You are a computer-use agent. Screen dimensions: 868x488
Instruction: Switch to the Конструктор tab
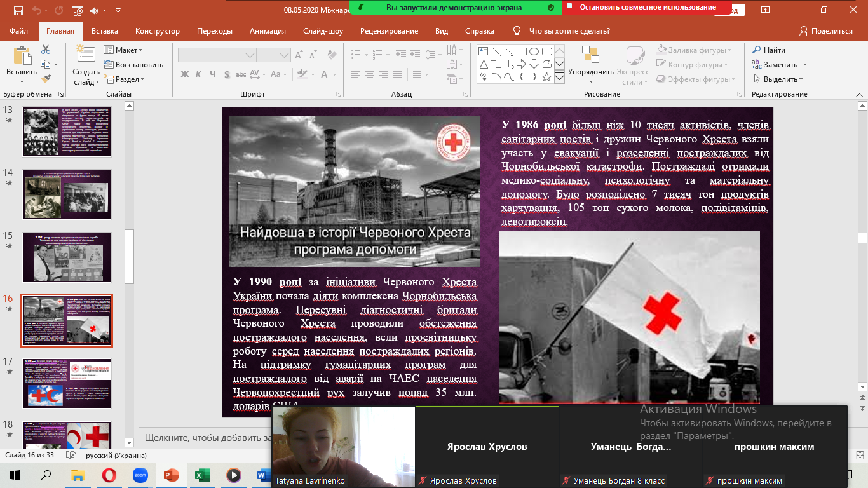pyautogui.click(x=158, y=31)
